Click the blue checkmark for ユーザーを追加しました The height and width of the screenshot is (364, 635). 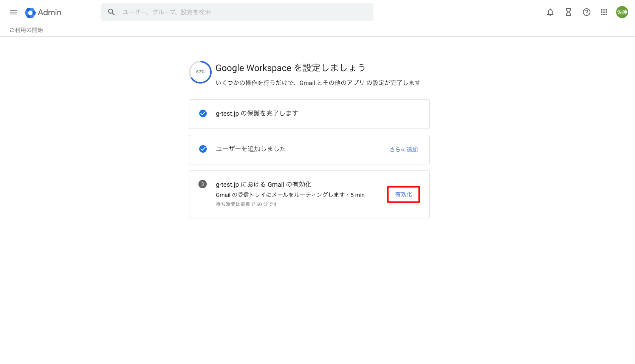click(x=203, y=149)
